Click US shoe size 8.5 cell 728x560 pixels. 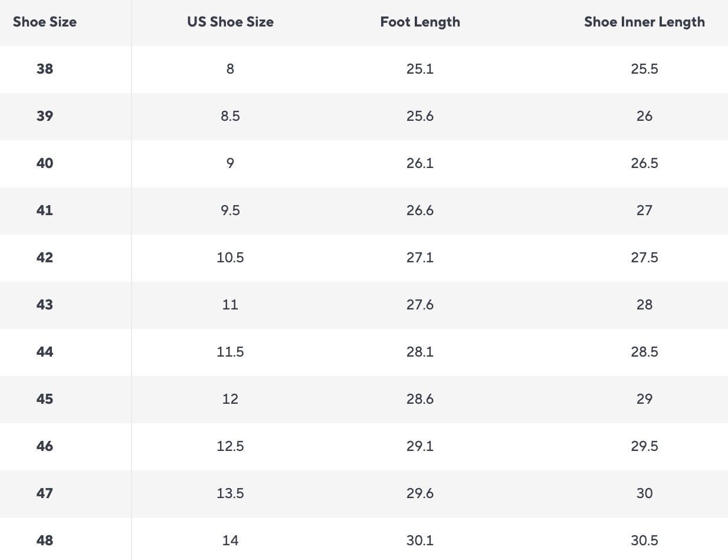(230, 116)
